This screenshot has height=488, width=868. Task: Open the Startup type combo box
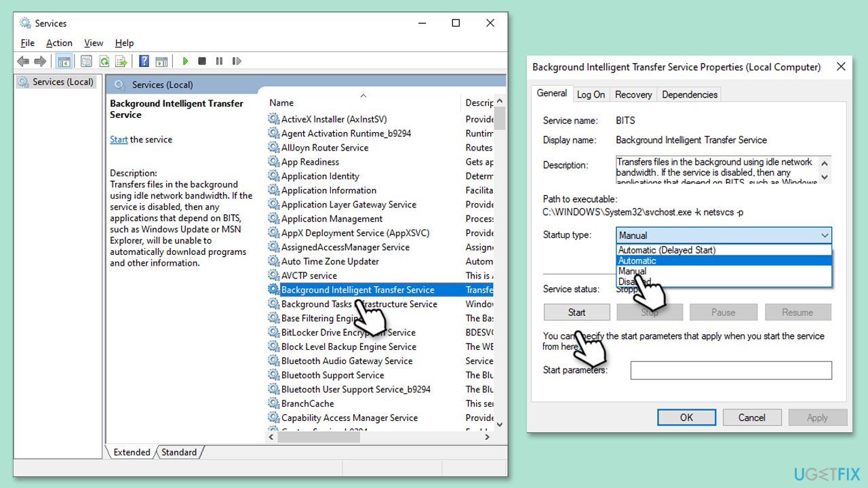[724, 235]
